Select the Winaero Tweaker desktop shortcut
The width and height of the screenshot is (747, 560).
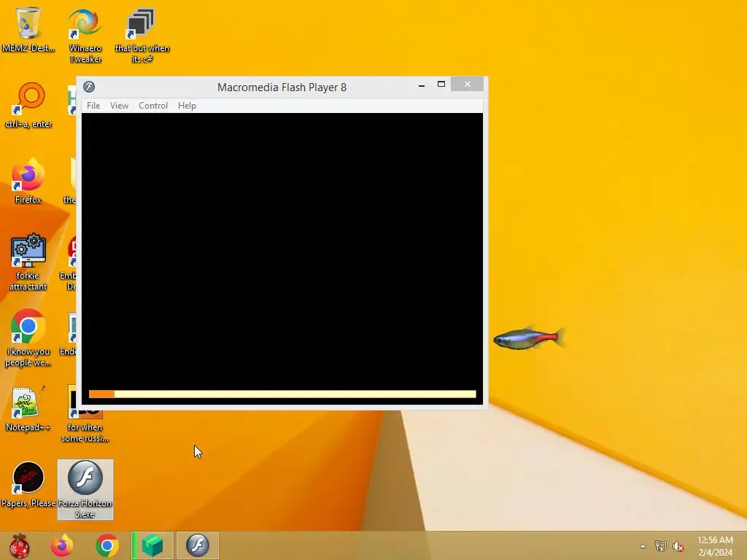[85, 36]
